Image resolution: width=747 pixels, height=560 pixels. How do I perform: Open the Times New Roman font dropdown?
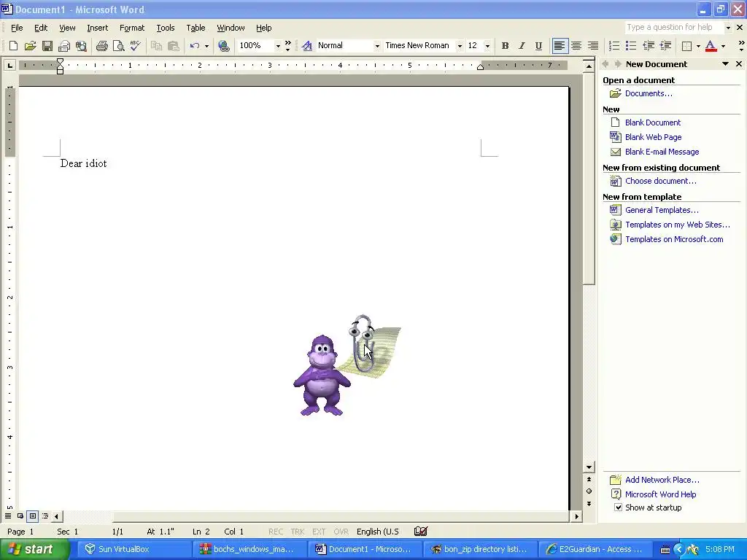pyautogui.click(x=460, y=46)
